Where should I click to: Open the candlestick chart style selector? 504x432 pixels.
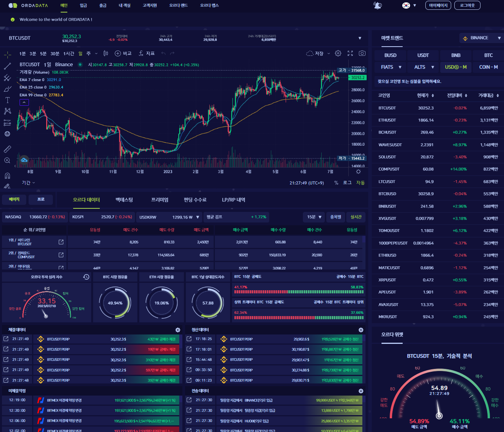(106, 53)
